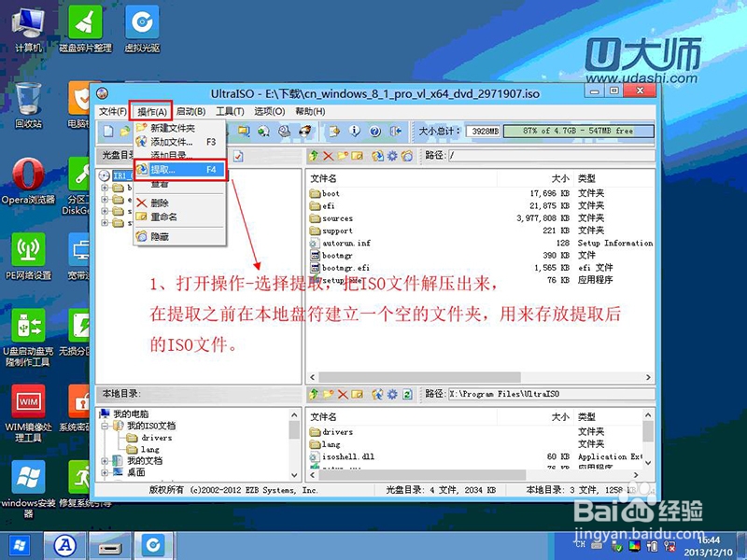Click rename icon in ISO pane toolbar

[x=357, y=156]
